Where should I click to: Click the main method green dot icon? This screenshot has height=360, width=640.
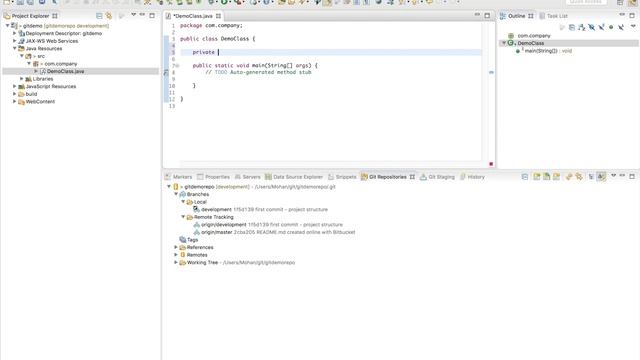518,51
